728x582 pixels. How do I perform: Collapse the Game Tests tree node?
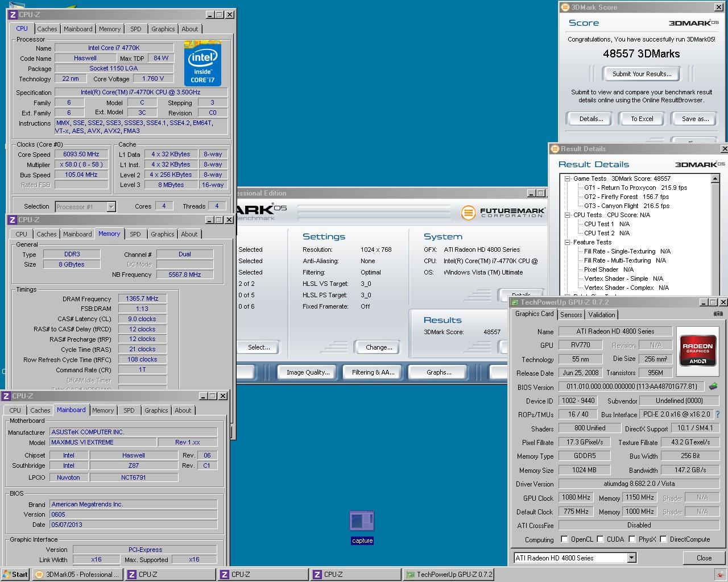coord(567,178)
